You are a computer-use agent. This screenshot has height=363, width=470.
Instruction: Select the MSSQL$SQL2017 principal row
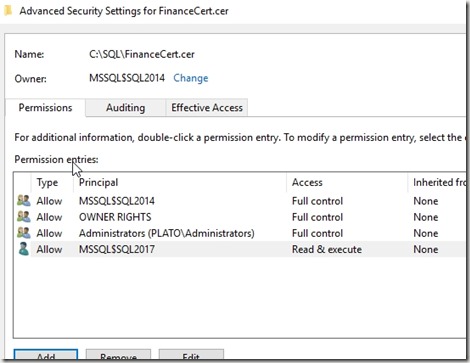click(x=239, y=249)
